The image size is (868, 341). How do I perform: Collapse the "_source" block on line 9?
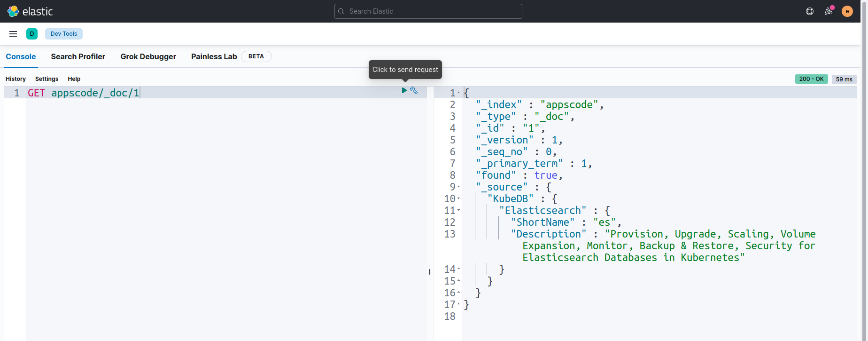459,187
